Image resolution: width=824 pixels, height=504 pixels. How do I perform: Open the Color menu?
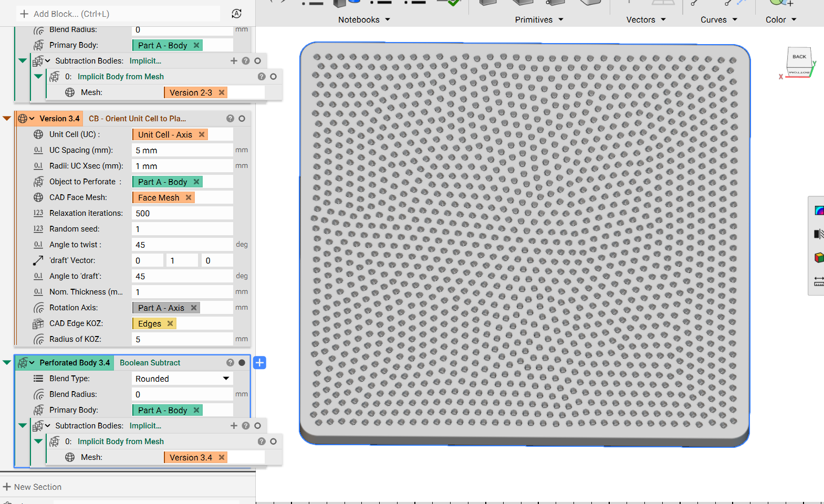point(781,19)
